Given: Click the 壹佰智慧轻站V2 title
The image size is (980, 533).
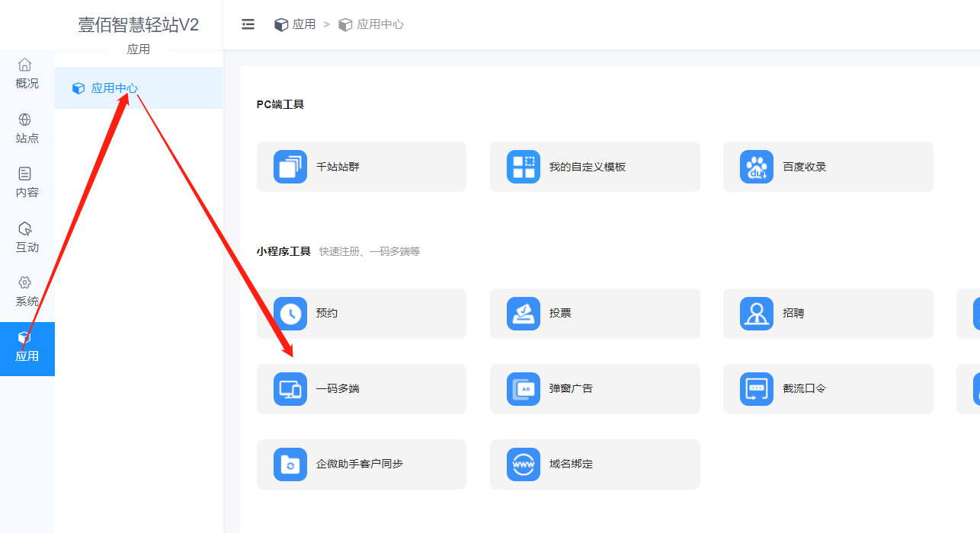Looking at the screenshot, I should [139, 24].
